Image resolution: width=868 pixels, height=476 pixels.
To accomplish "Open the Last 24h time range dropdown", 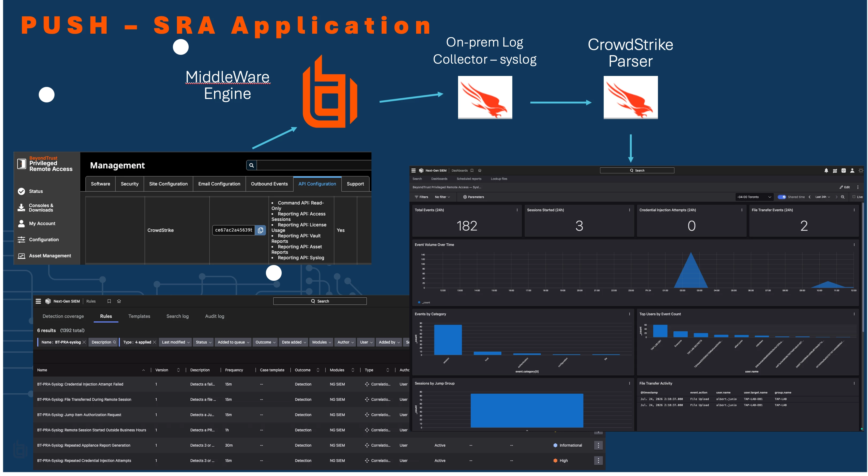I will [823, 197].
